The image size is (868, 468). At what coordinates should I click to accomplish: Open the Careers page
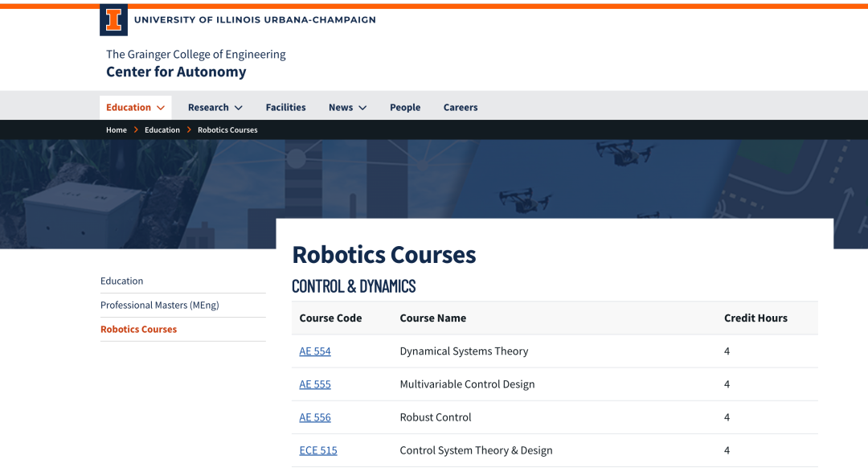pyautogui.click(x=461, y=108)
